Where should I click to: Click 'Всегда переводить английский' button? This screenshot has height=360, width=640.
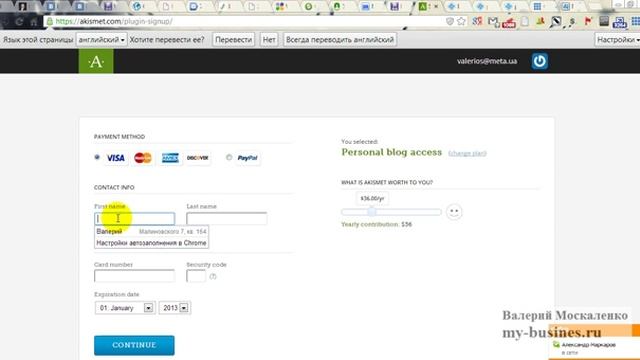pos(340,40)
